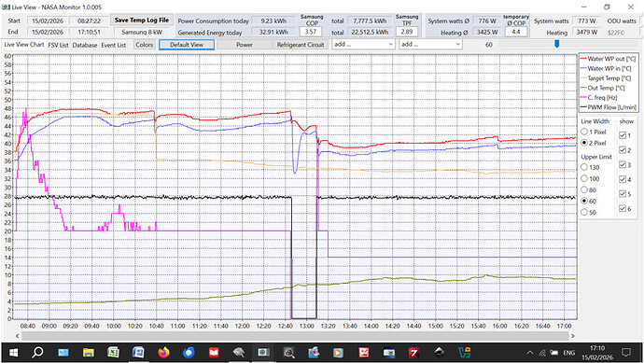Click the Samsung COP value 3.57
The height and width of the screenshot is (363, 644).
pos(311,32)
